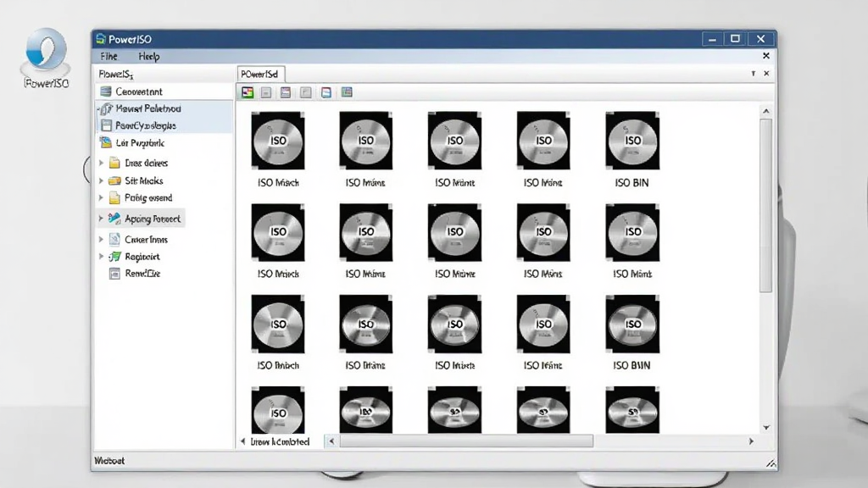Click the window icon in the third sidebar row

click(106, 125)
